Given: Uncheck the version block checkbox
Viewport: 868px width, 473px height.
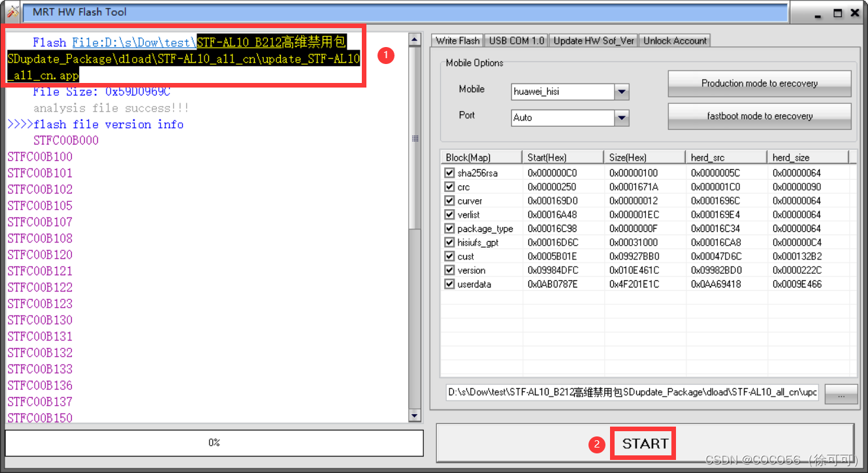Looking at the screenshot, I should coord(449,270).
